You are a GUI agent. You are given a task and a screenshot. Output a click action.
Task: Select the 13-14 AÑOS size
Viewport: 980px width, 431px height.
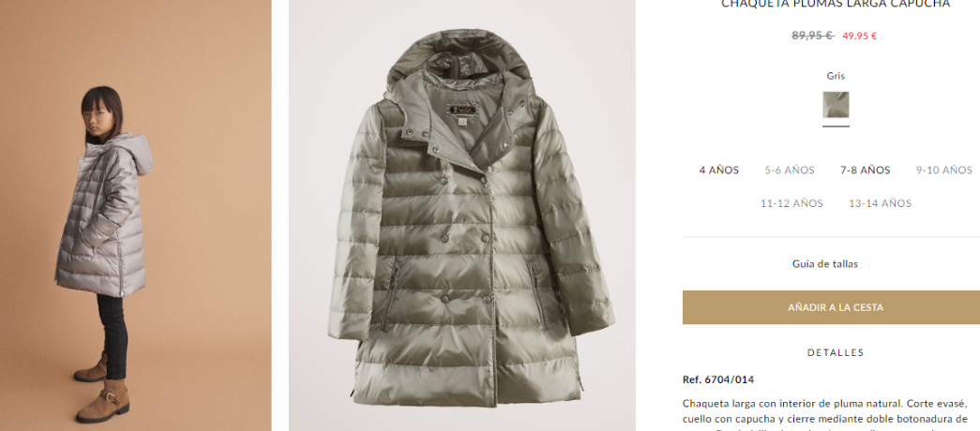(x=880, y=203)
